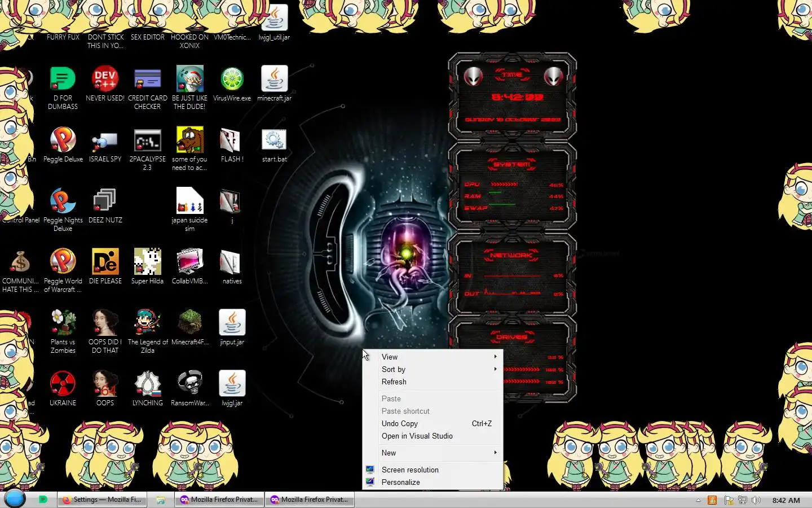Select the jinput.jar file icon
Image resolution: width=812 pixels, height=508 pixels.
pyautogui.click(x=232, y=323)
